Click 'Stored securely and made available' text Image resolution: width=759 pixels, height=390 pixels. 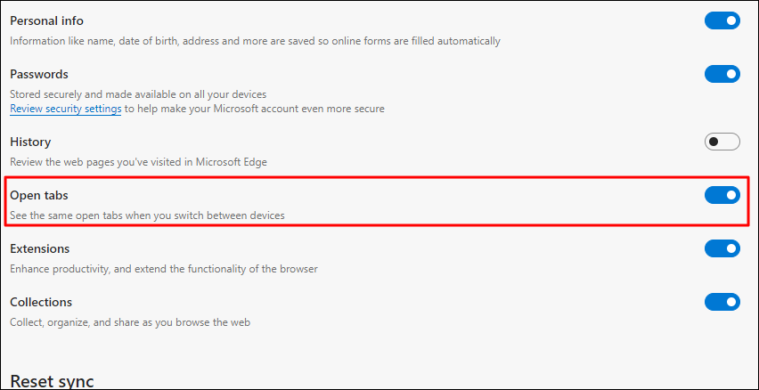coord(138,94)
